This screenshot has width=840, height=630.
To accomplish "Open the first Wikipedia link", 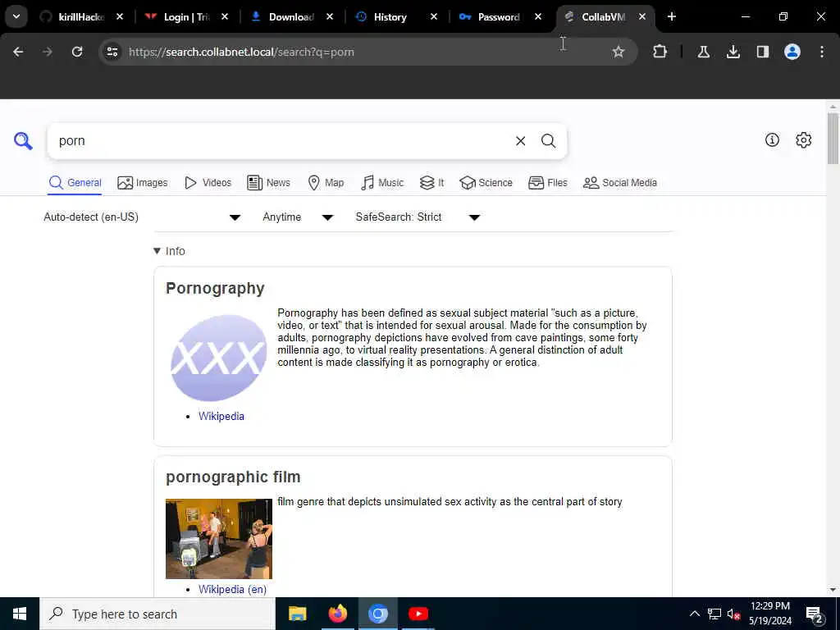I will (x=221, y=416).
